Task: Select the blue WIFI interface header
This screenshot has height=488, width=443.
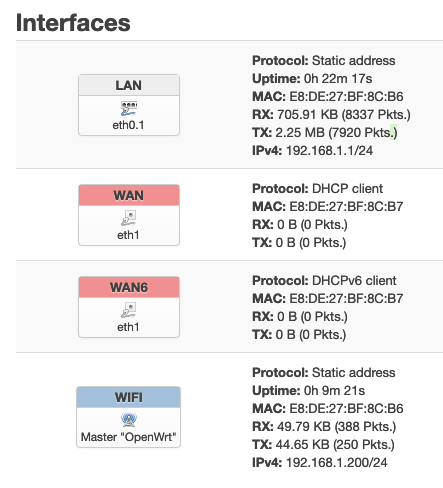Action: coord(129,397)
